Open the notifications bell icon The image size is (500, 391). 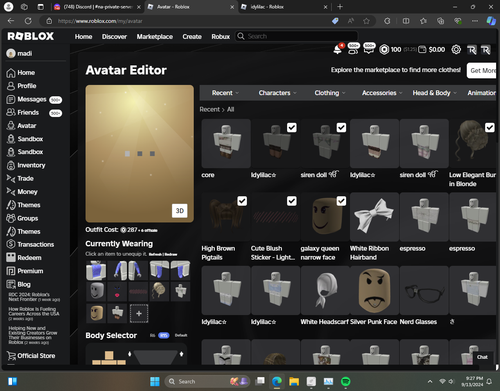point(337,50)
